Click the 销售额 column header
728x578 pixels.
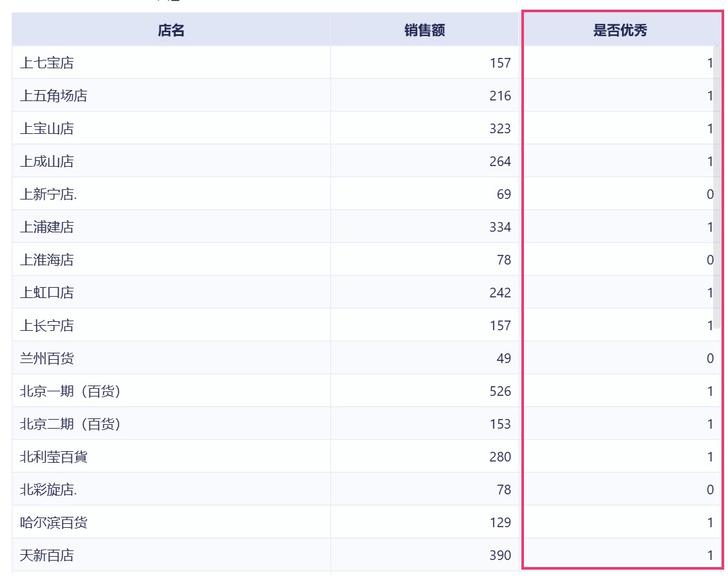(424, 30)
